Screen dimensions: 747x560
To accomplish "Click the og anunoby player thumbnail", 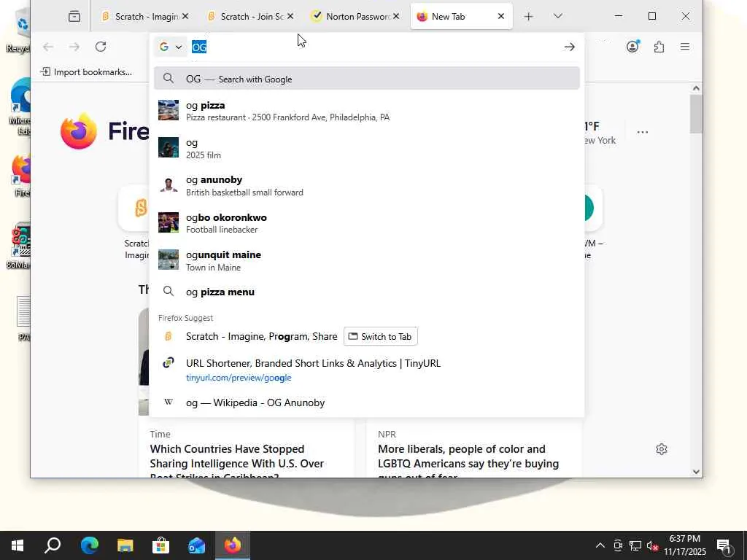I will (169, 184).
